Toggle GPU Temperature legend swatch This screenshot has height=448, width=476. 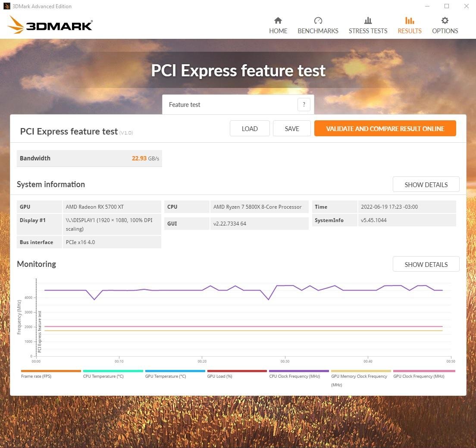pyautogui.click(x=175, y=371)
